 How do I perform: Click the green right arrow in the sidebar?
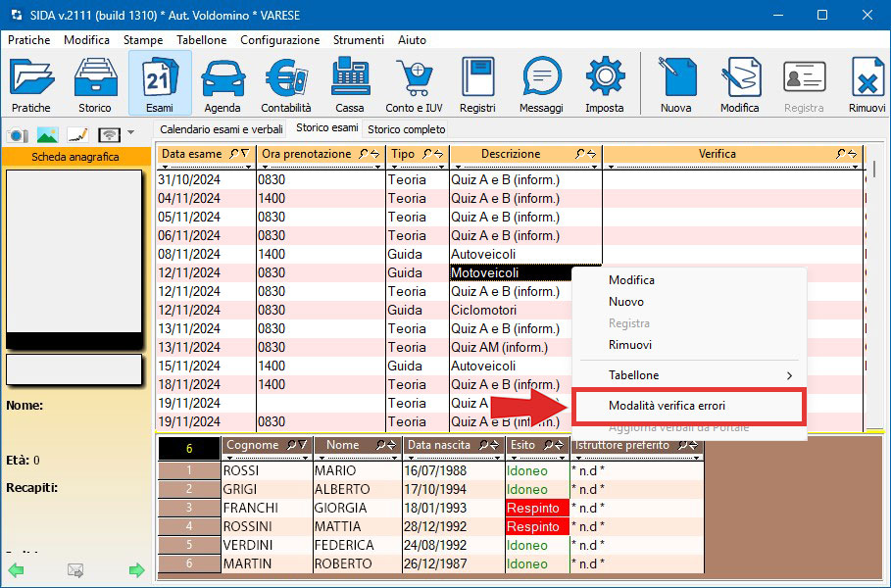coord(137,569)
